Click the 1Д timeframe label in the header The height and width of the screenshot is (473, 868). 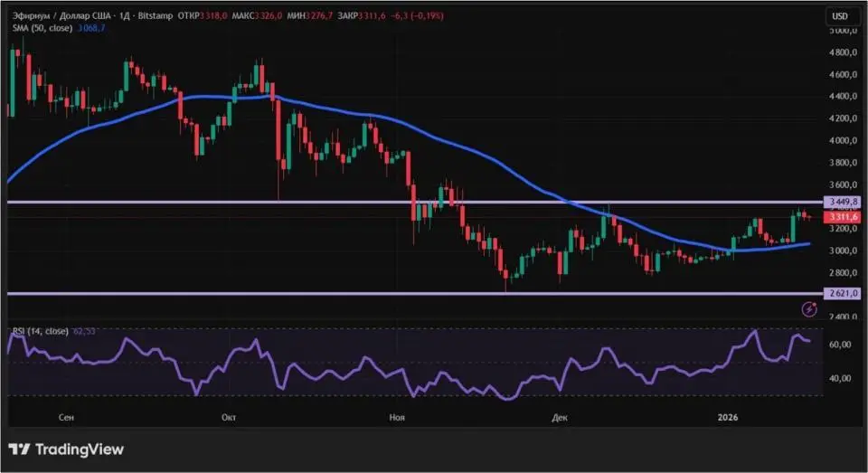(125, 16)
